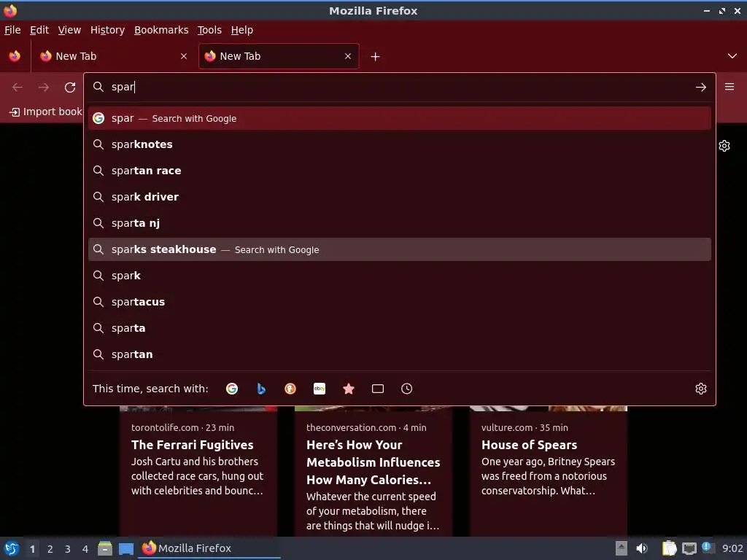Select the spartan suggestion
This screenshot has height=560, width=747.
400,354
